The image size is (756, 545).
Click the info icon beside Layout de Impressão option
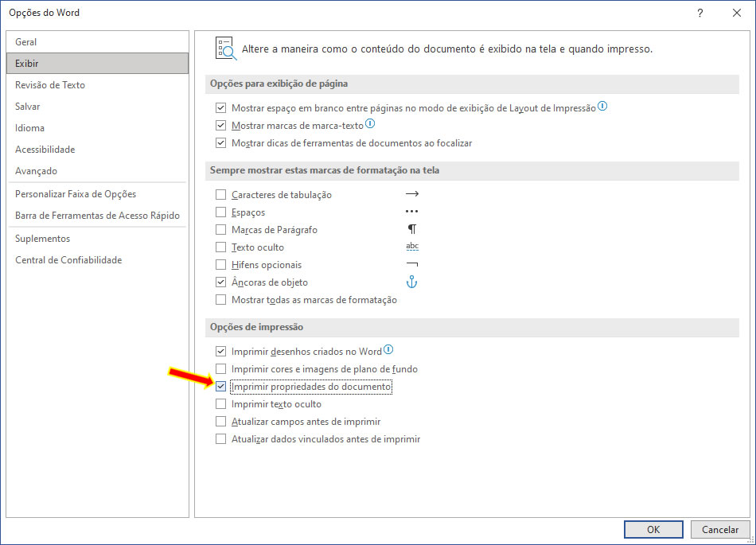(602, 106)
